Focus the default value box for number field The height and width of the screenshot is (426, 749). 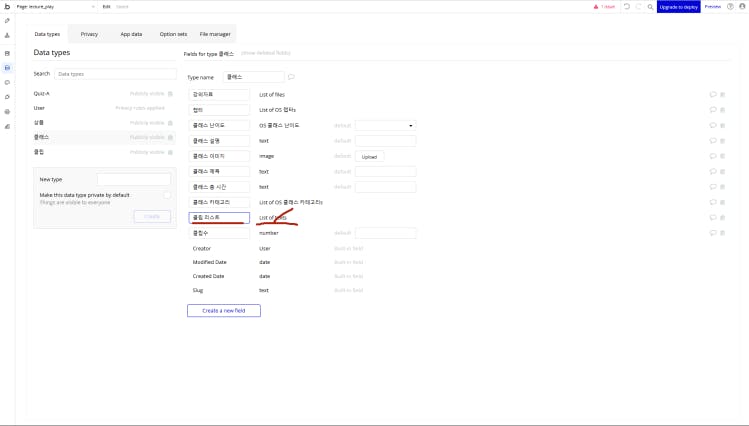(x=385, y=233)
